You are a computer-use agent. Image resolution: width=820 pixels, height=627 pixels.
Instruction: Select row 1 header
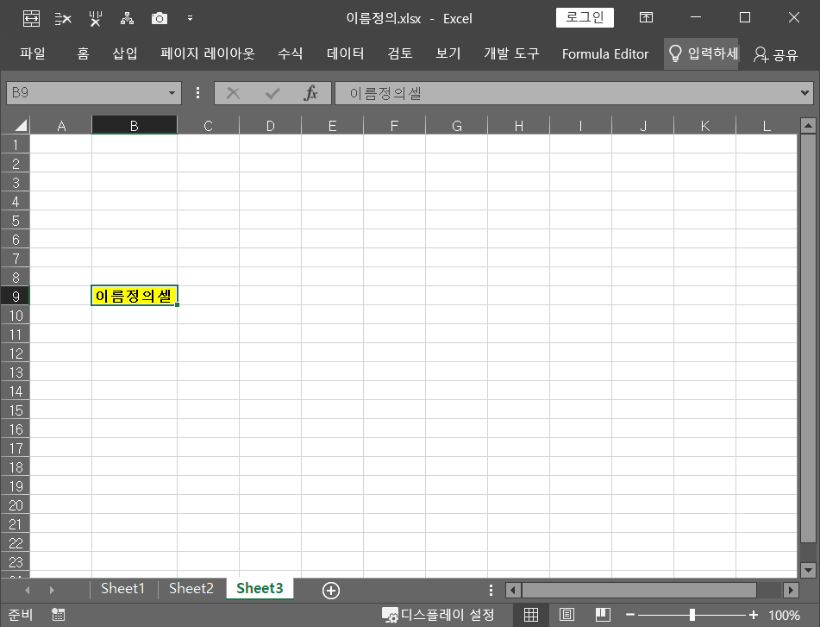[x=15, y=144]
